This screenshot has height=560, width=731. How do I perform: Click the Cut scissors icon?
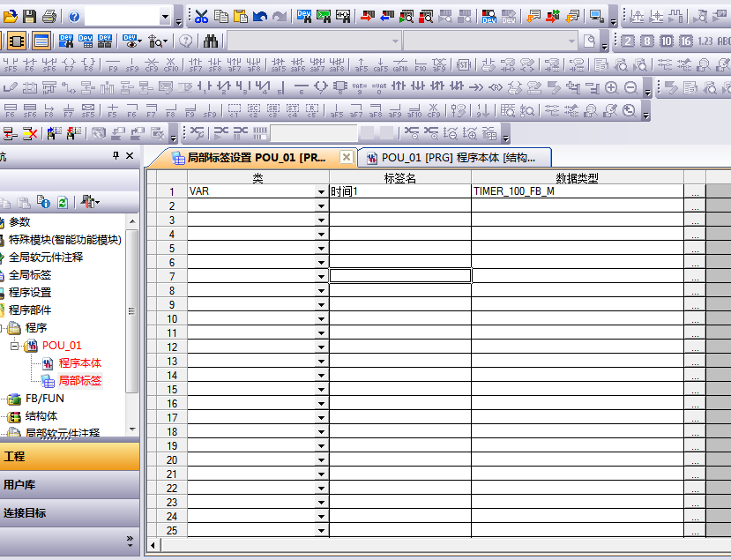point(202,17)
